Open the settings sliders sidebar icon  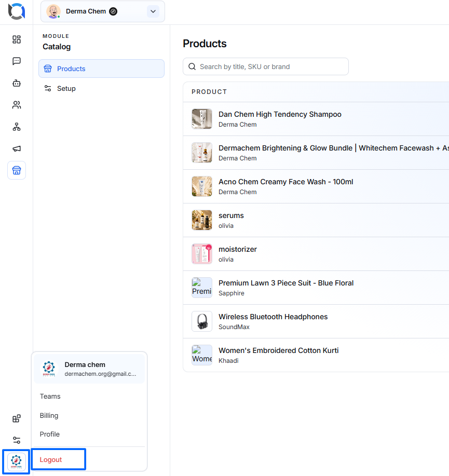coord(17,440)
